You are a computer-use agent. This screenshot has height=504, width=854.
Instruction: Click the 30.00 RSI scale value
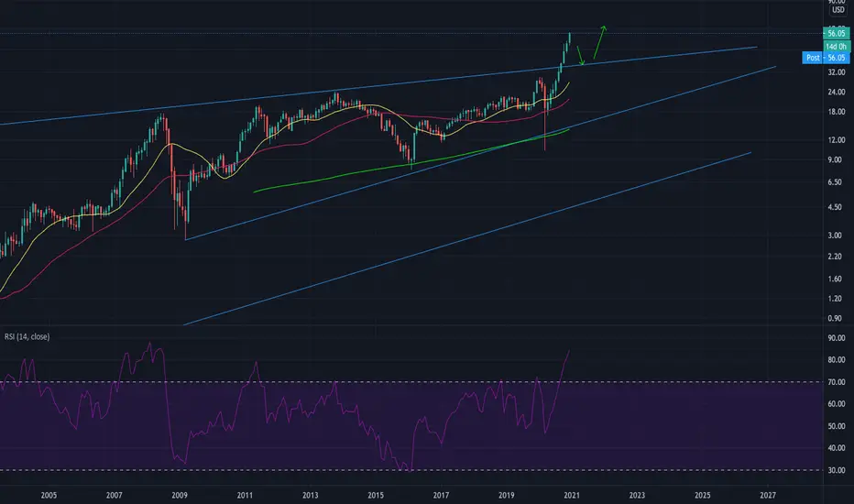(x=837, y=470)
